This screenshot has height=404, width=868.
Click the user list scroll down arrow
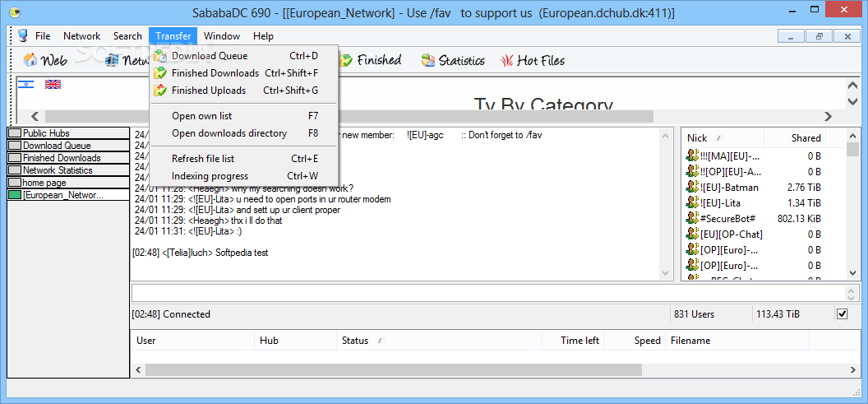(852, 272)
